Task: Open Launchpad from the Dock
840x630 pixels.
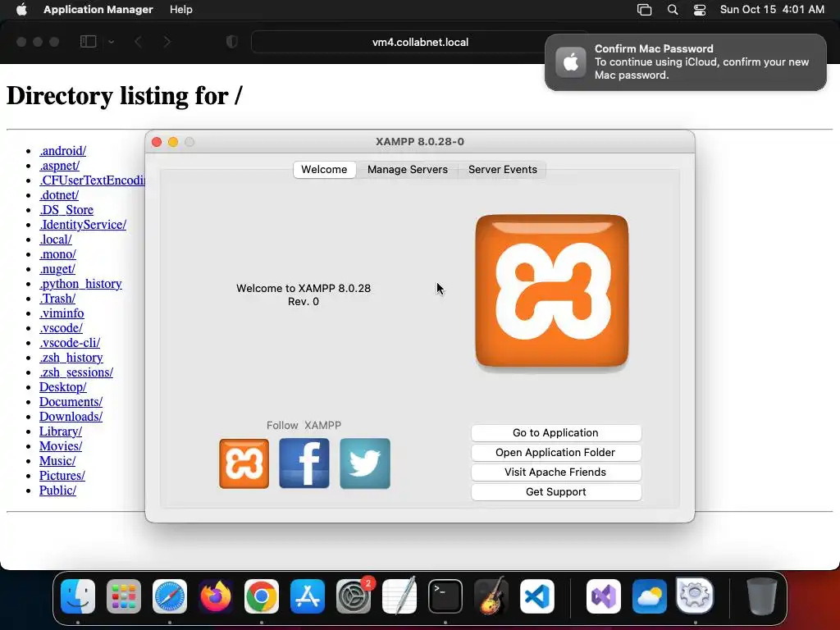Action: (x=124, y=596)
